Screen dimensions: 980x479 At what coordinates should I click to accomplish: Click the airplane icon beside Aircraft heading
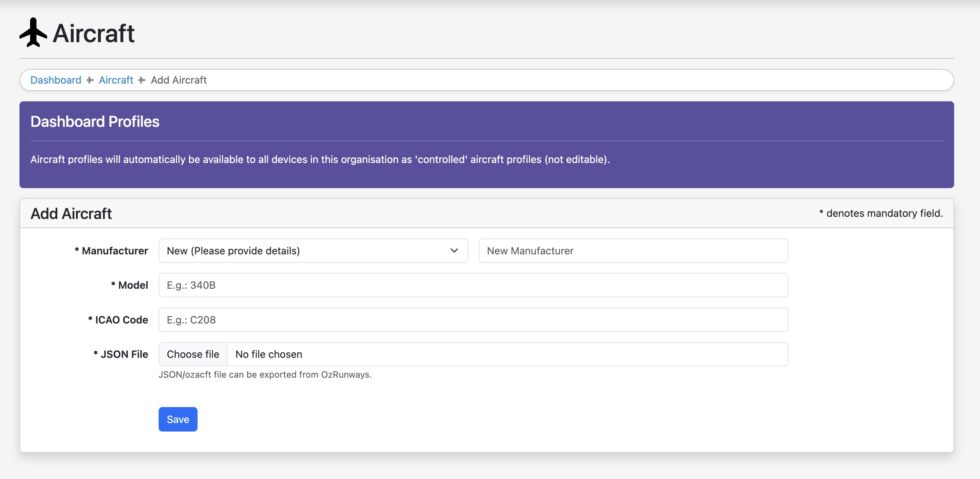33,33
